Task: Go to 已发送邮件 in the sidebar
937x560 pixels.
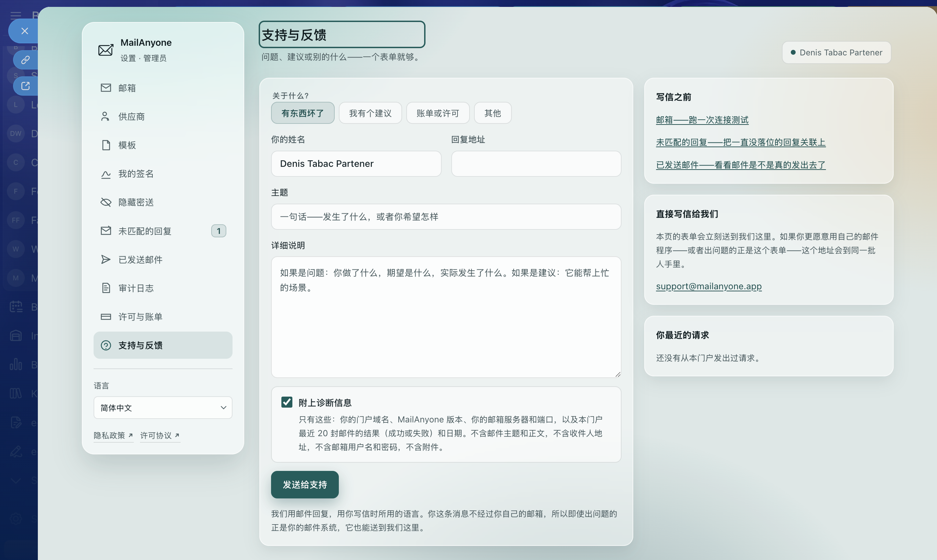Action: click(163, 259)
